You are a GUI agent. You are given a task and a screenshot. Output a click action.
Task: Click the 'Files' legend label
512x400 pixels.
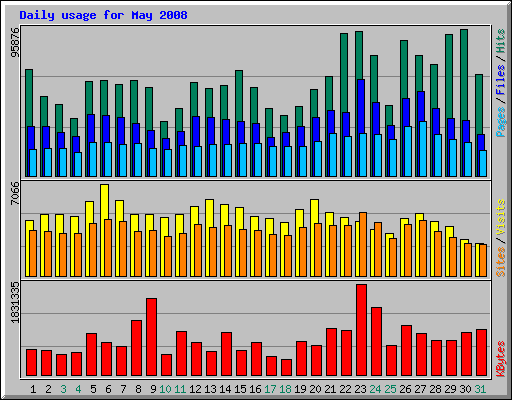[x=501, y=79]
